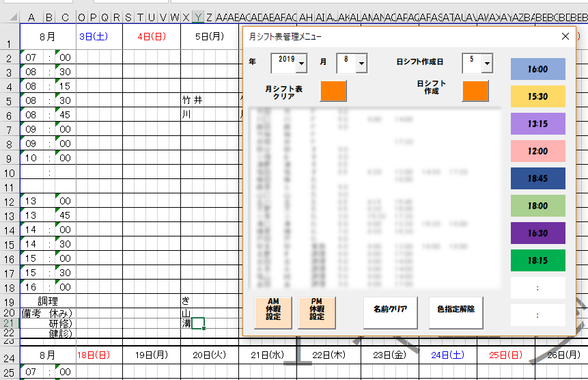The height and width of the screenshot is (380, 588).
Task: Click the AM休暇設定 button
Action: click(x=273, y=312)
